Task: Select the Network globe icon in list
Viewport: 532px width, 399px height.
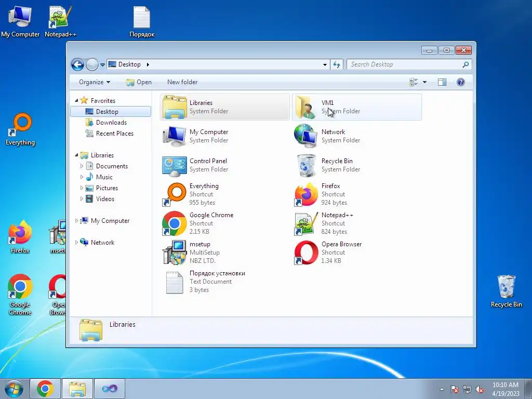Action: pyautogui.click(x=306, y=136)
